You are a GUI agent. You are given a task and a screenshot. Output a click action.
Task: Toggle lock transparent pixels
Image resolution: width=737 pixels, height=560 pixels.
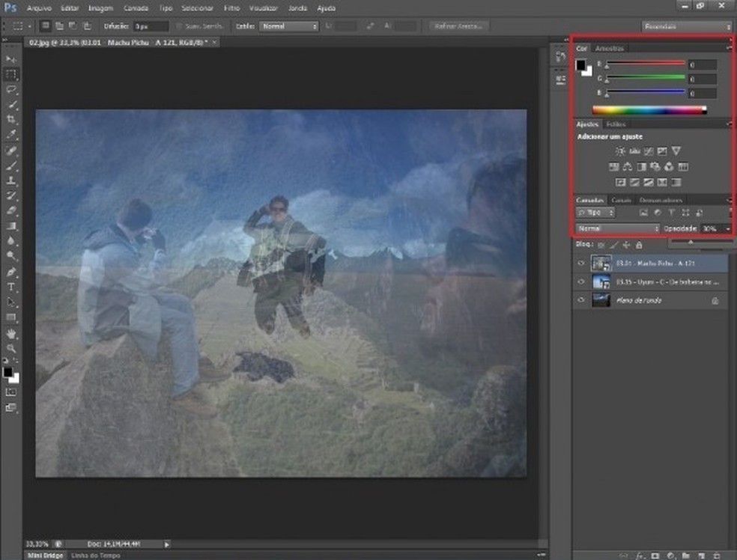click(x=601, y=245)
